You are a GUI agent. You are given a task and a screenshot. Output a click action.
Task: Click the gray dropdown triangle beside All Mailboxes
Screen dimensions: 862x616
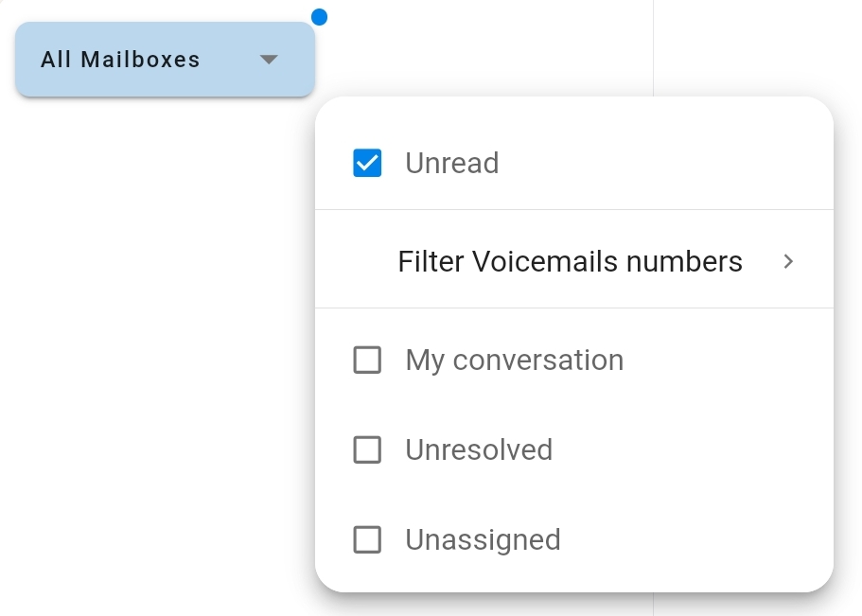click(x=269, y=60)
